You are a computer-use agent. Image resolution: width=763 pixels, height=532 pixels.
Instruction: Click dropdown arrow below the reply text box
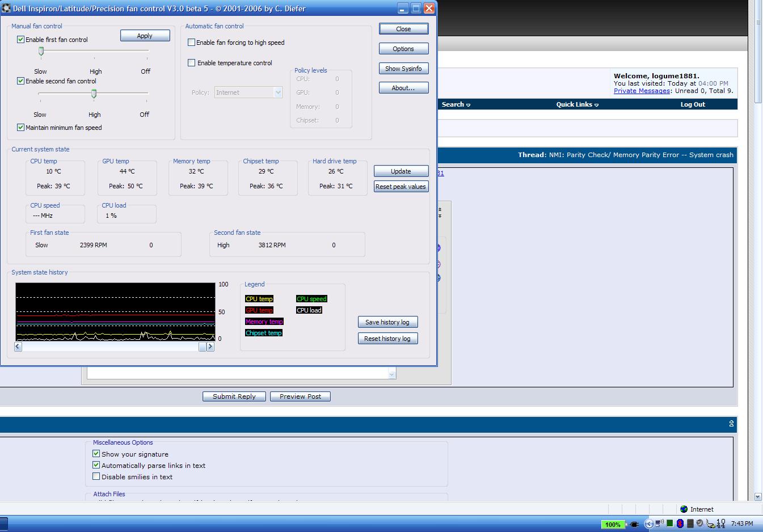[391, 374]
